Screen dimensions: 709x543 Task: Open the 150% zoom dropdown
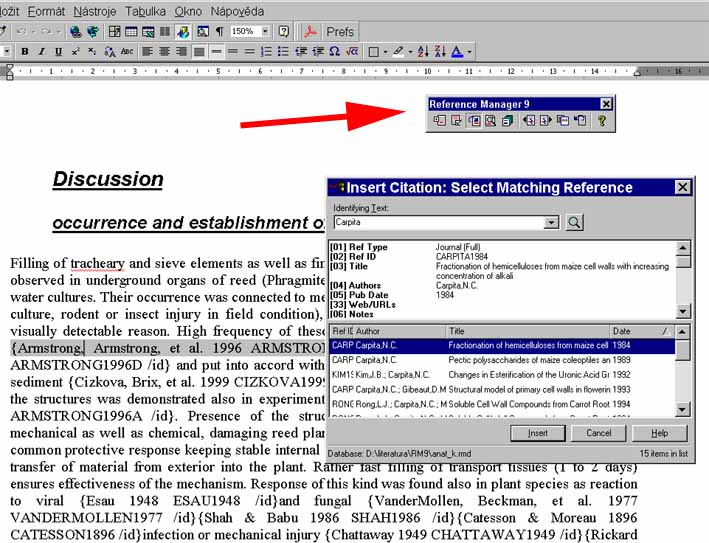265,31
